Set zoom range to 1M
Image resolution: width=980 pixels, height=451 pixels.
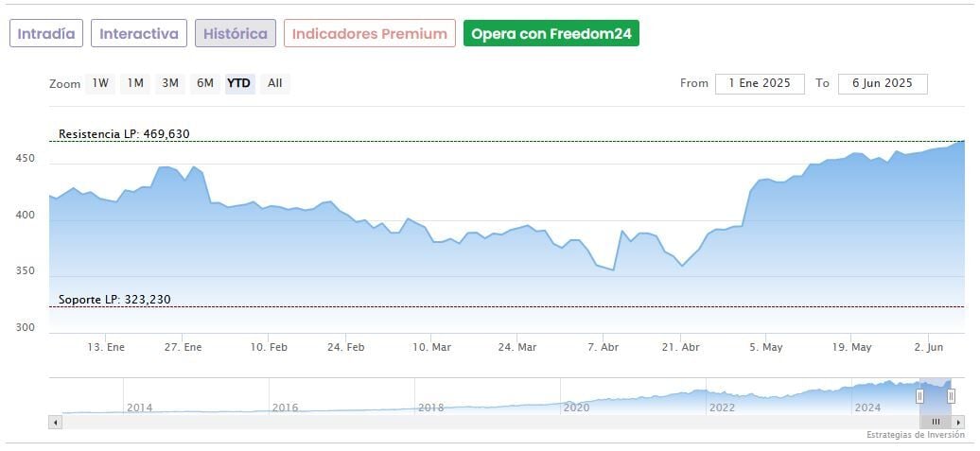point(135,83)
